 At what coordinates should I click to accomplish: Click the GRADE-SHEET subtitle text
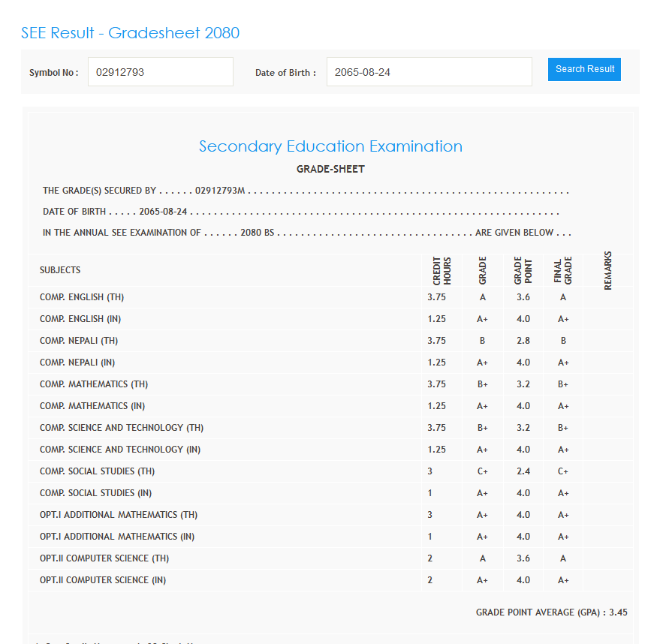coord(330,170)
